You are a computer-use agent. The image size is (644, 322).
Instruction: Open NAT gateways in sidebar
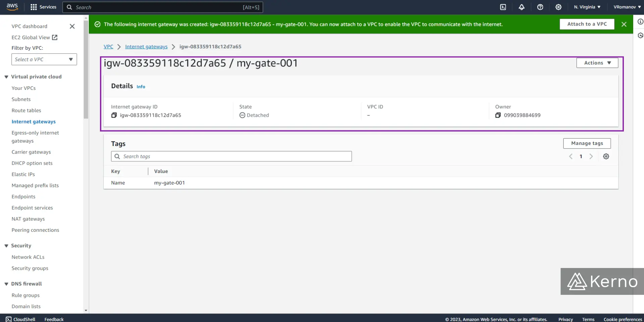(28, 219)
